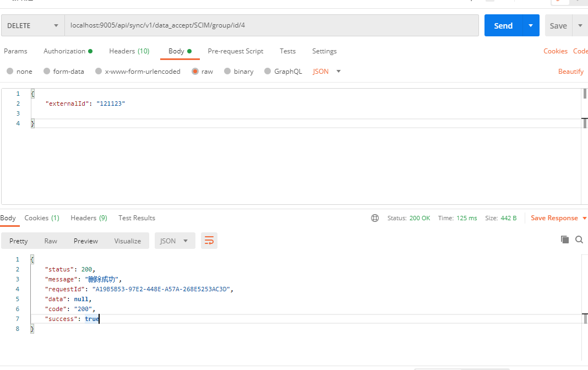The height and width of the screenshot is (370, 588).
Task: Expand the Send button dropdown arrow
Action: click(x=531, y=25)
